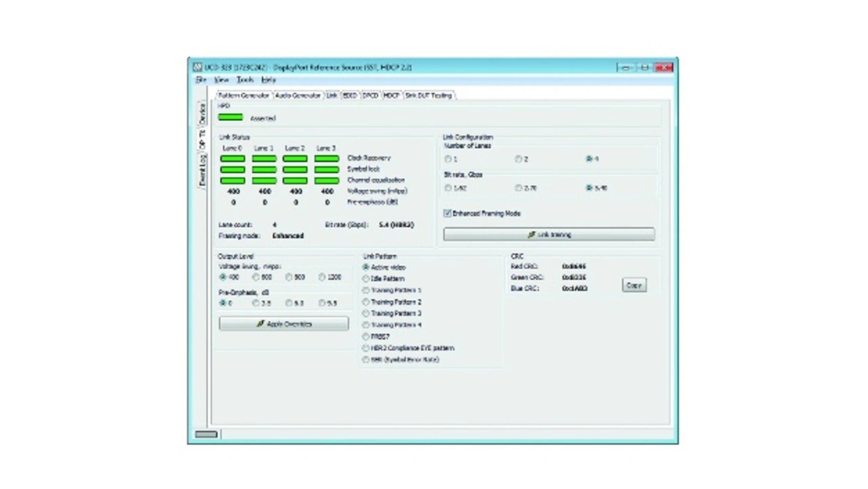Image resolution: width=868 pixels, height=489 pixels.
Task: Select 2.70 Gbps bit rate option
Action: (x=518, y=188)
